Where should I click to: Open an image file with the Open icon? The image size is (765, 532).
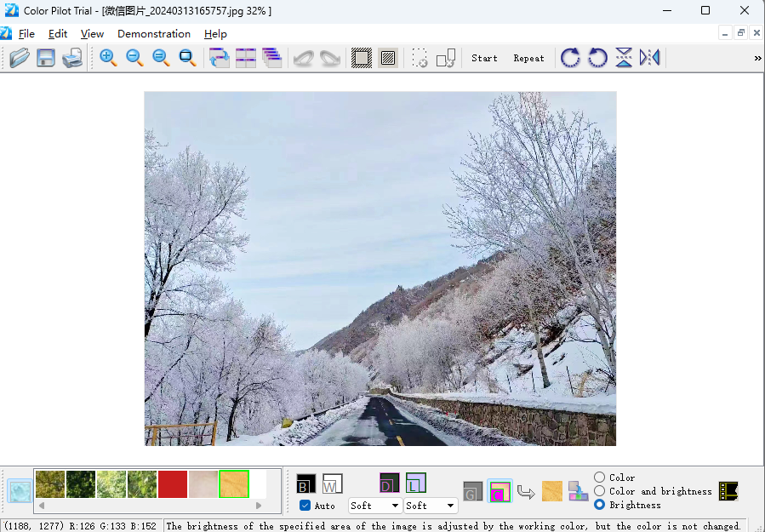point(19,57)
